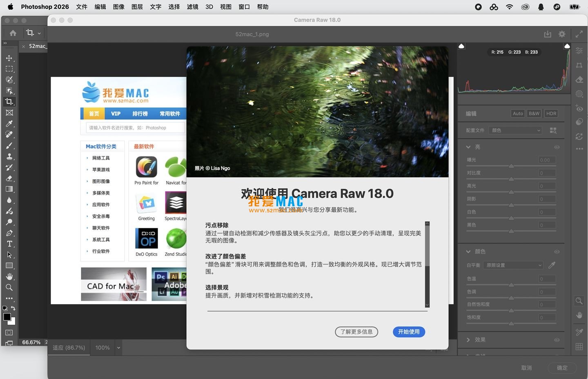Expand the 效果 section
This screenshot has width=588, height=379.
point(469,339)
